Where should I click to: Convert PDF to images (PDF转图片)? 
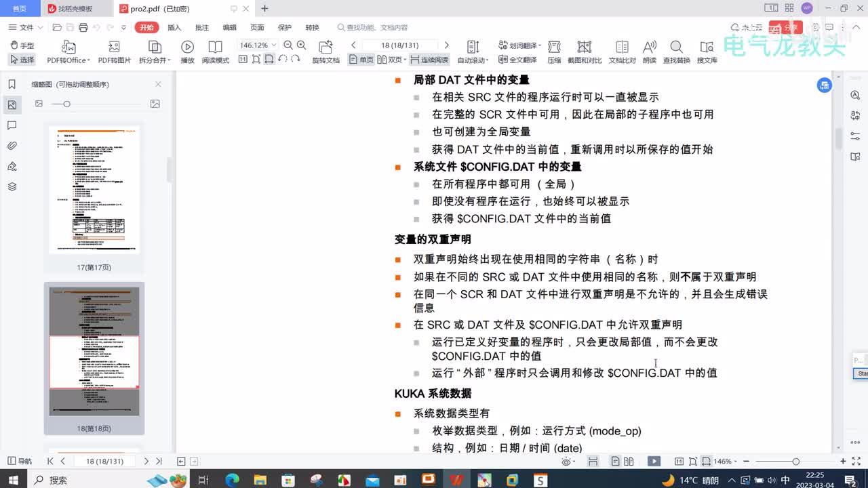point(114,52)
